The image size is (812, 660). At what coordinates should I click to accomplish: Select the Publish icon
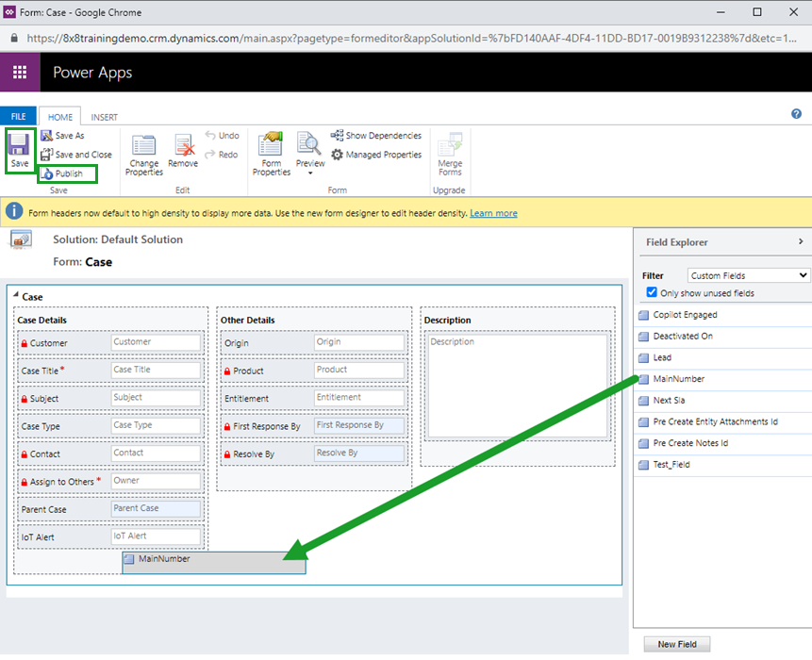(67, 173)
